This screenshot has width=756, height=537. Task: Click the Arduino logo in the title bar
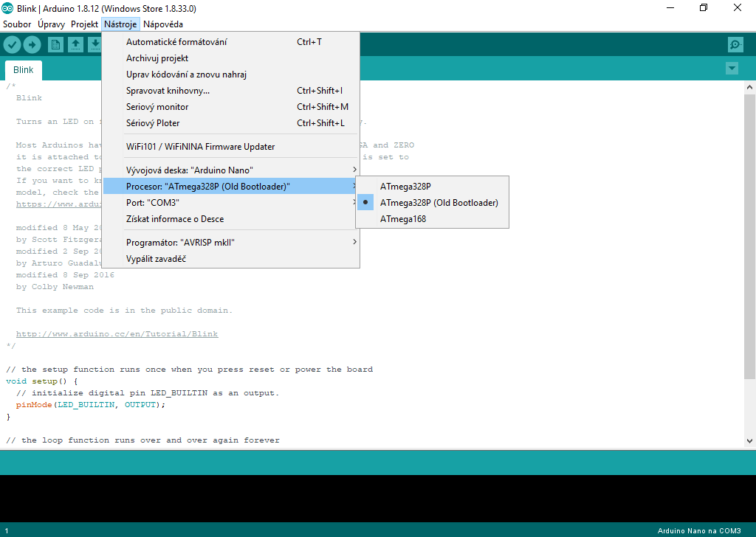[7, 8]
